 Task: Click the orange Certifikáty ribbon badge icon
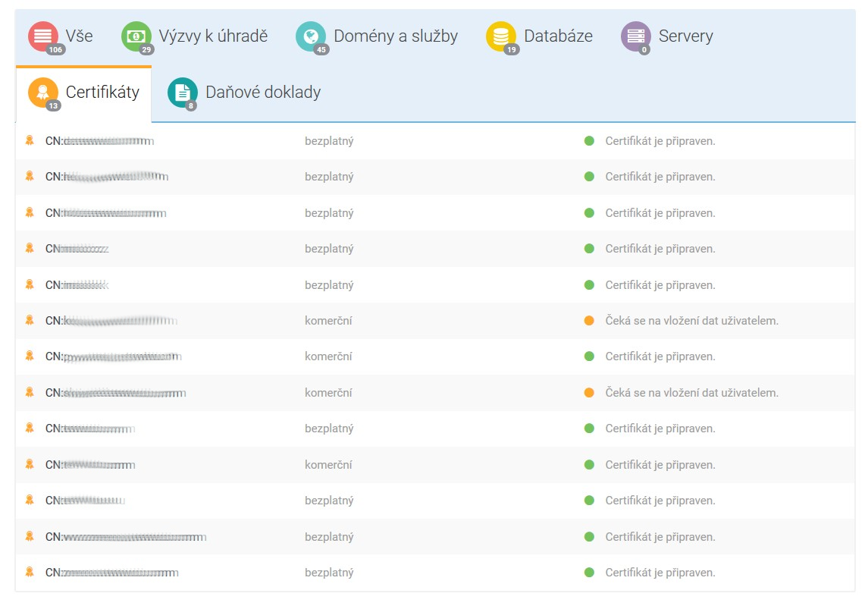[42, 93]
